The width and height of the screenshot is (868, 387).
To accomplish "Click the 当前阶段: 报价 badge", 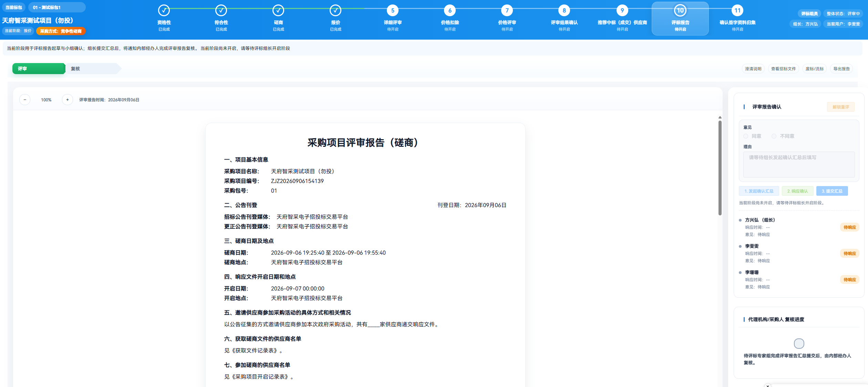I will (x=18, y=31).
